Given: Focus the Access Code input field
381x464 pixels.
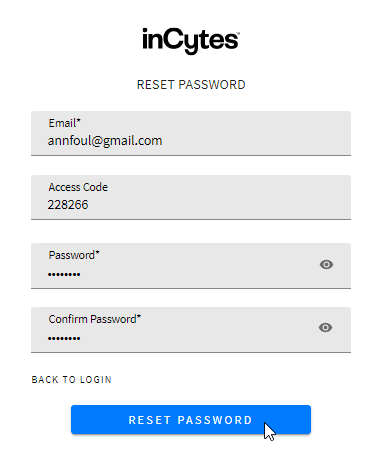Looking at the screenshot, I should 191,197.
